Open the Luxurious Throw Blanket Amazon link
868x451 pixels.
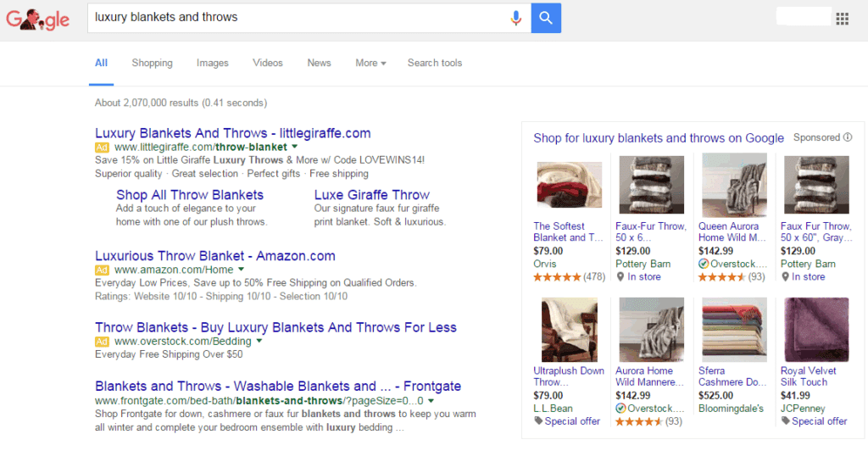(214, 256)
